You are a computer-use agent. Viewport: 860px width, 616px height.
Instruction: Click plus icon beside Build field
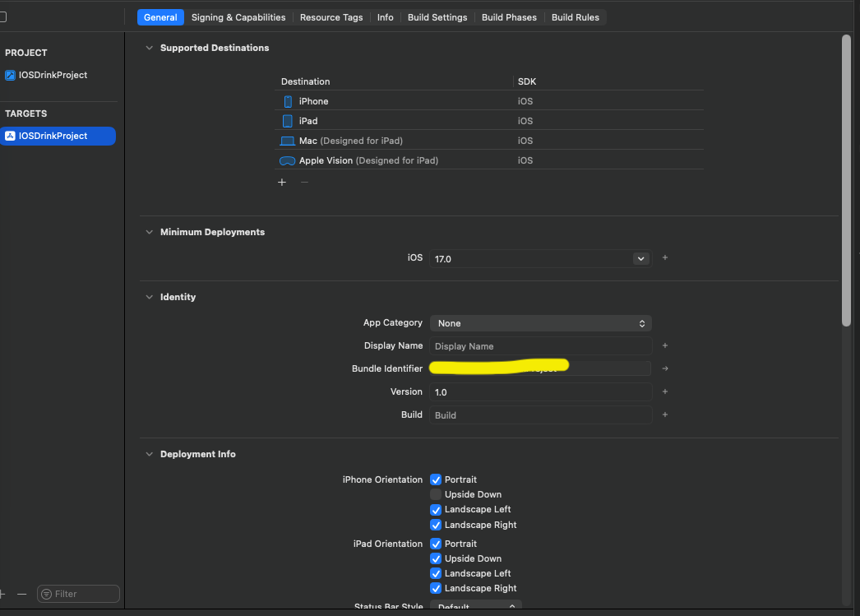pos(665,415)
